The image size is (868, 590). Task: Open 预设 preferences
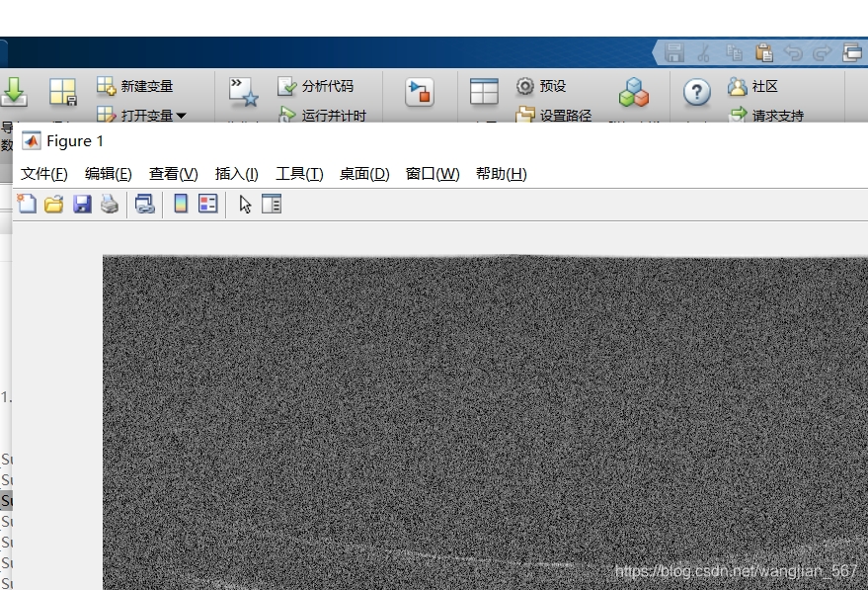(541, 86)
